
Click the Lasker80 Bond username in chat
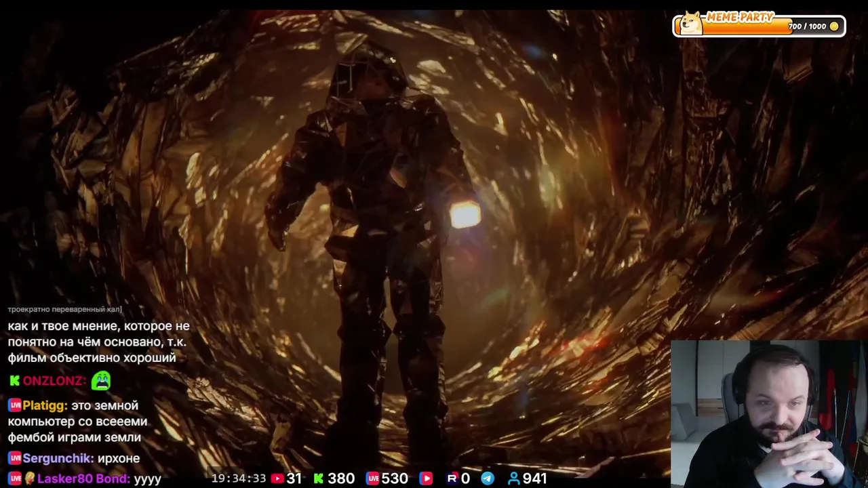pos(84,479)
